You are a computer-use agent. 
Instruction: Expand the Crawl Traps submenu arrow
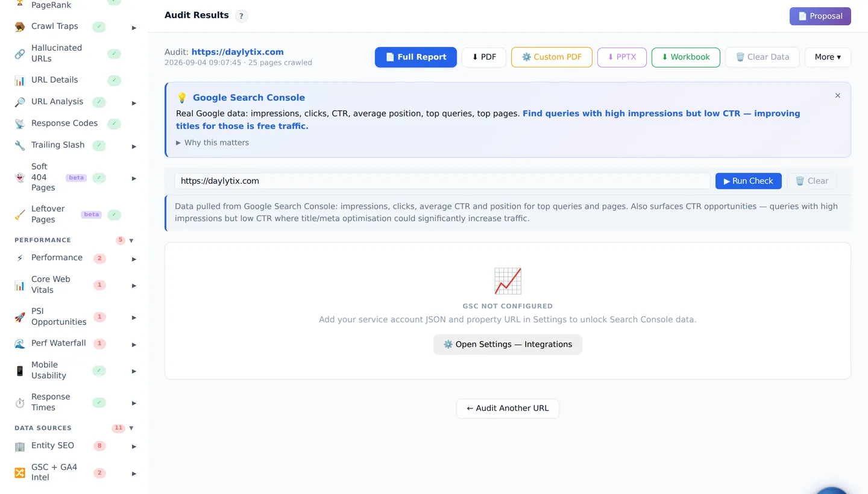pyautogui.click(x=134, y=28)
